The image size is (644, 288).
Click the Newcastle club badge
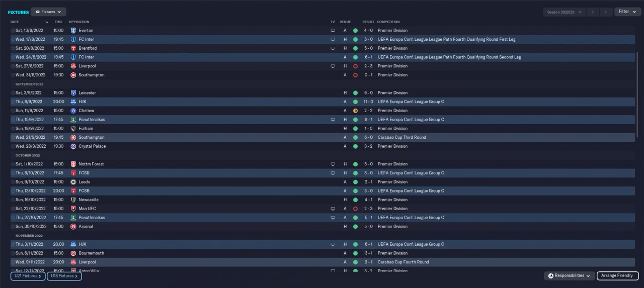[73, 200]
